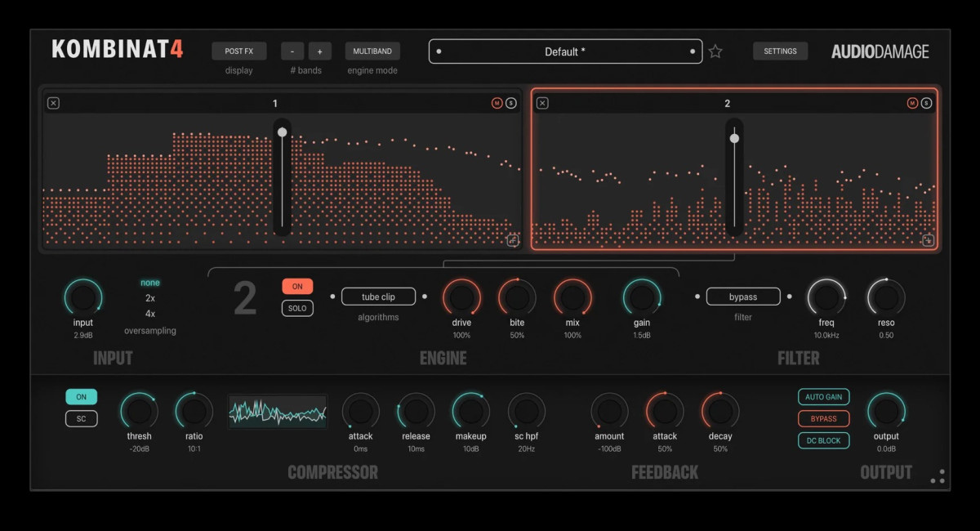
Task: Click band 2 level slider handle
Action: coord(734,138)
